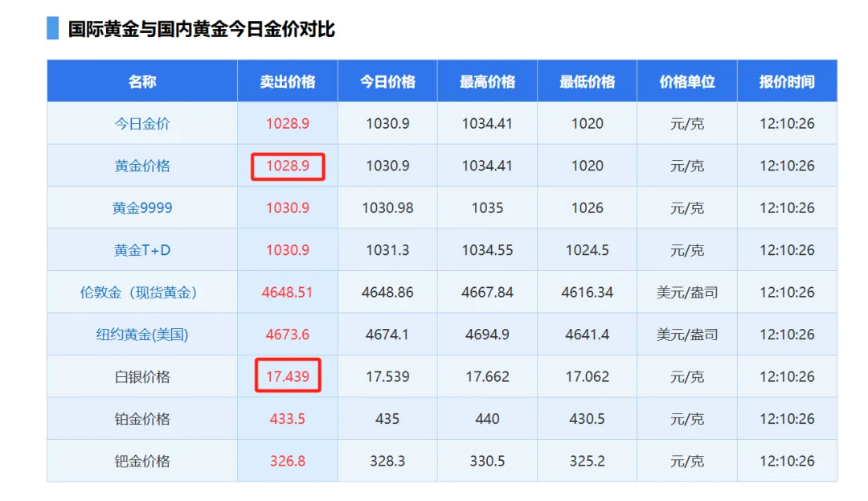868x501 pixels.
Task: Click highest price 330.5
Action: click(x=487, y=461)
